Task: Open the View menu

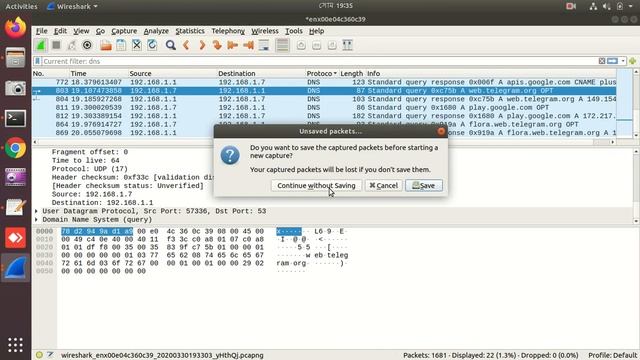Action: 81,31
